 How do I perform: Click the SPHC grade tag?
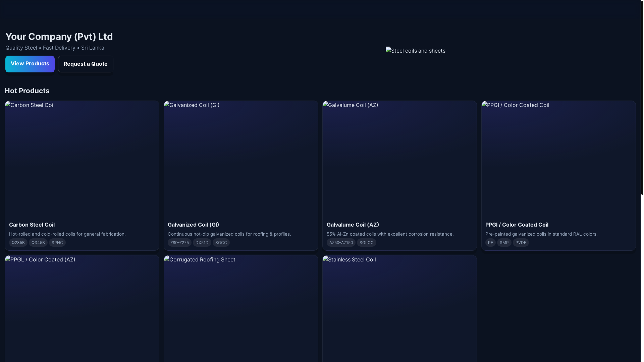pos(57,243)
